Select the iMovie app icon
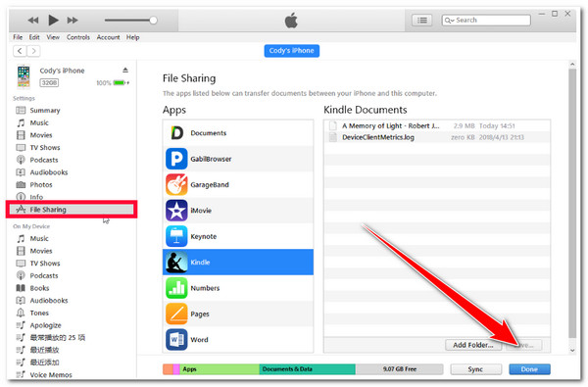 tap(176, 211)
